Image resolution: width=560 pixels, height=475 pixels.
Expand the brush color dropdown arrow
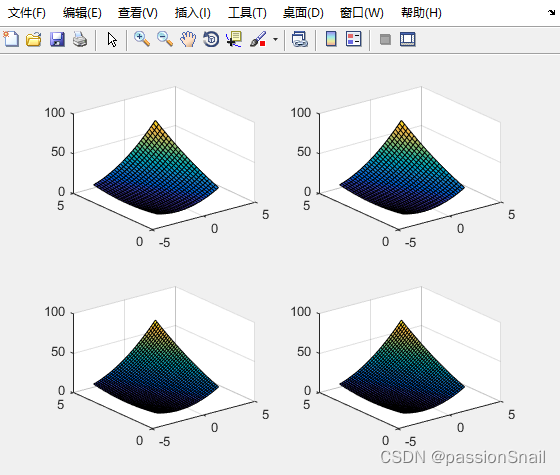click(275, 39)
